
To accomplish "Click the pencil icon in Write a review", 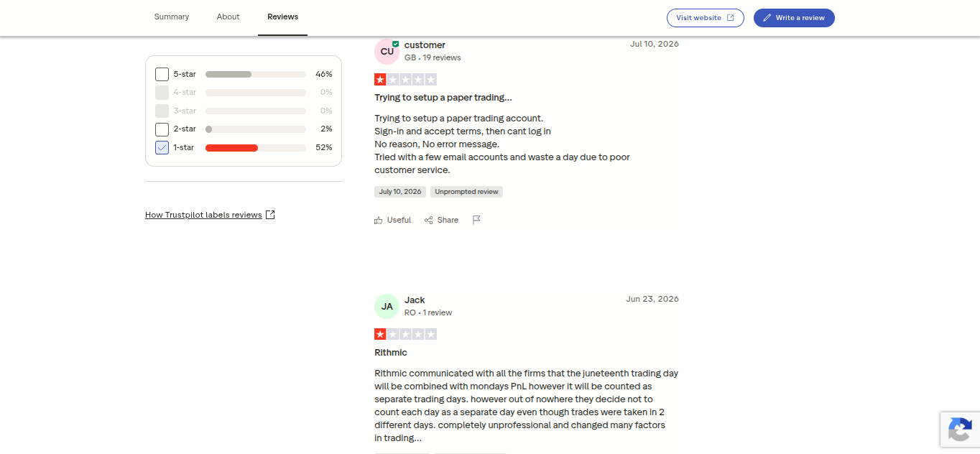I will 767,18.
